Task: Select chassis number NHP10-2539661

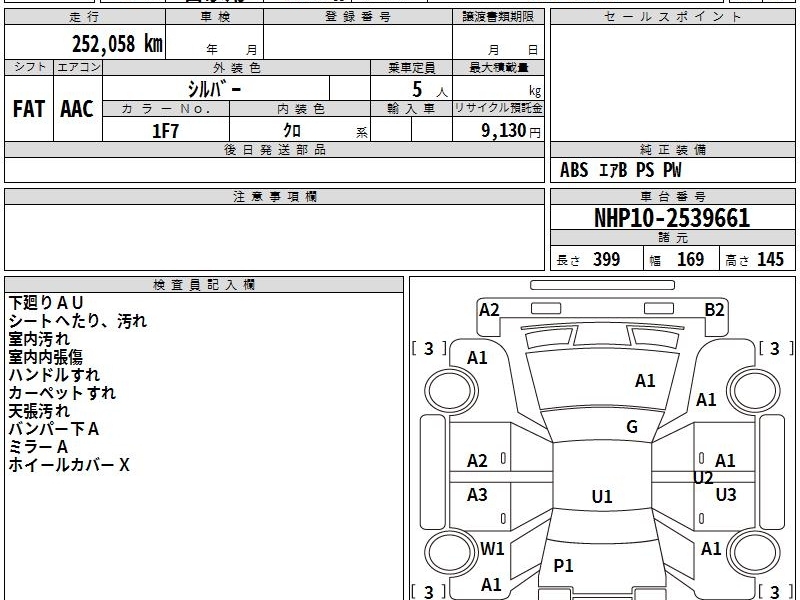Action: coord(672,218)
